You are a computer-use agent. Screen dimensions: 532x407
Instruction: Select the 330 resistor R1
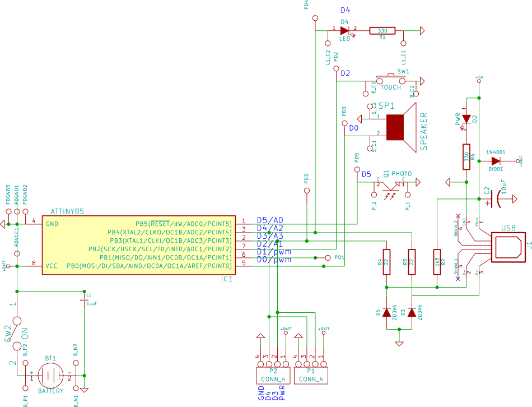pyautogui.click(x=382, y=31)
